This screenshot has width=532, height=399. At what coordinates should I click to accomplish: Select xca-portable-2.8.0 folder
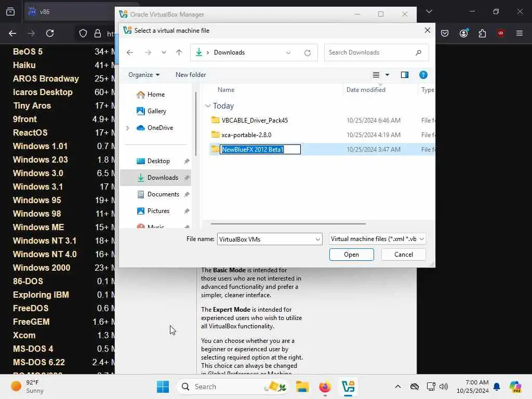click(x=246, y=135)
